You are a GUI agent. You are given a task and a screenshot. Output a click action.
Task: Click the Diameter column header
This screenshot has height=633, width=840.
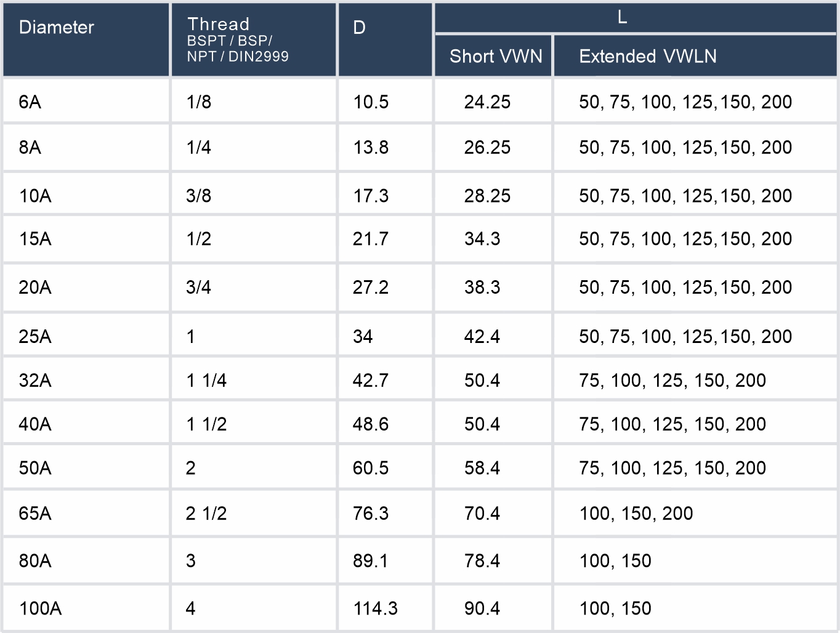click(x=57, y=28)
